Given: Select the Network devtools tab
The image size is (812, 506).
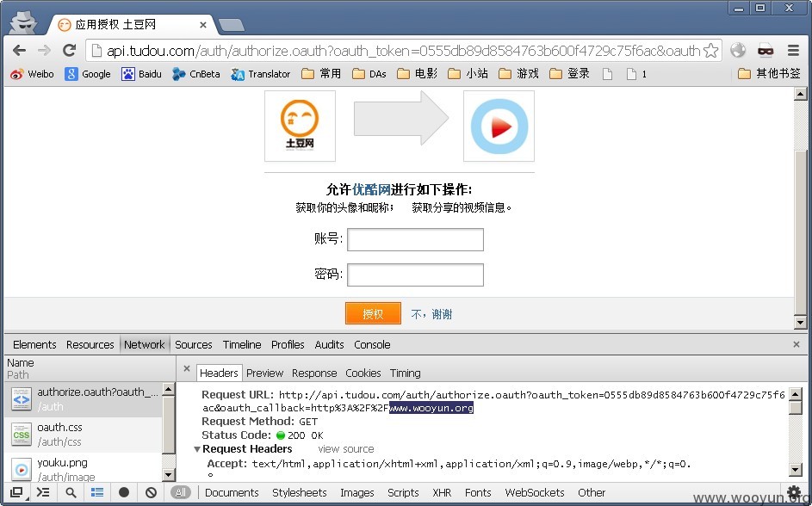Looking at the screenshot, I should [145, 344].
